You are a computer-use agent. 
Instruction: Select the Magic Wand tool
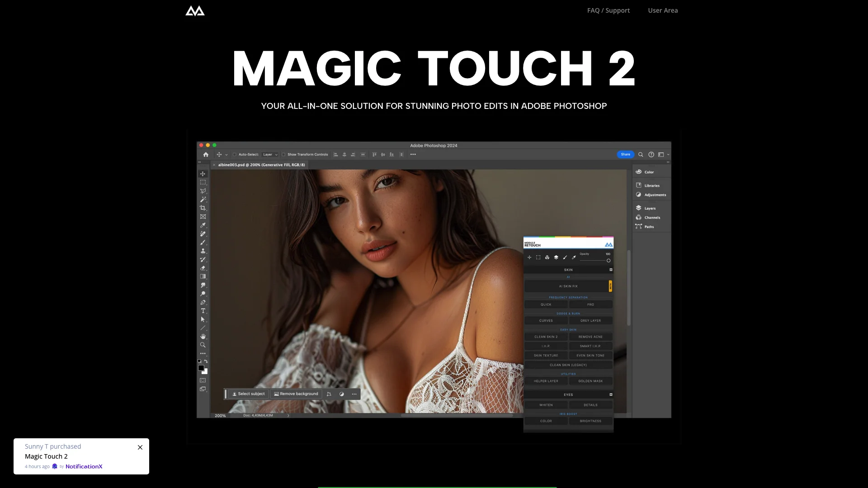click(203, 200)
